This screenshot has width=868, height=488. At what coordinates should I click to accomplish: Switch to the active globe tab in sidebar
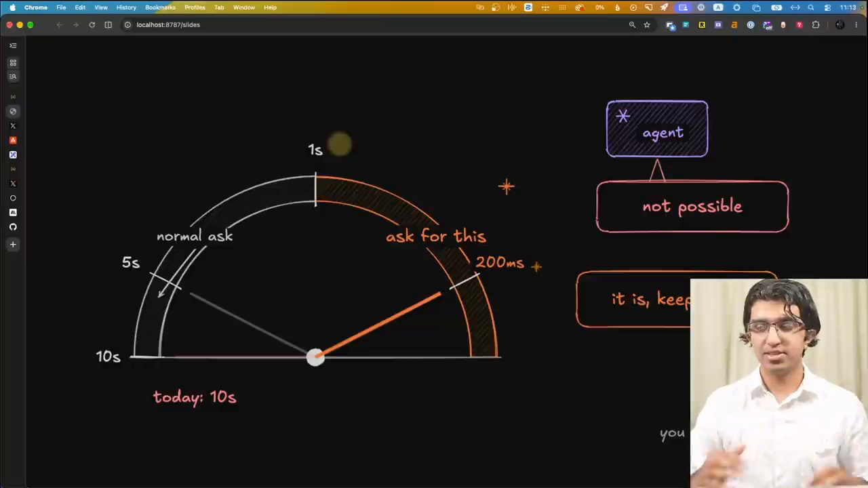coord(13,111)
